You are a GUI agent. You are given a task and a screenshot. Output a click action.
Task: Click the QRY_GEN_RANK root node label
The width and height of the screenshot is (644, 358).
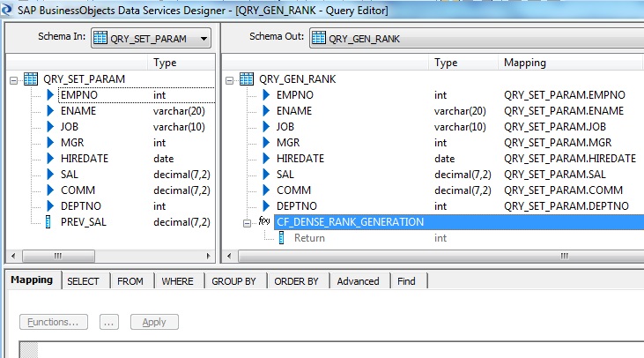pyautogui.click(x=298, y=78)
